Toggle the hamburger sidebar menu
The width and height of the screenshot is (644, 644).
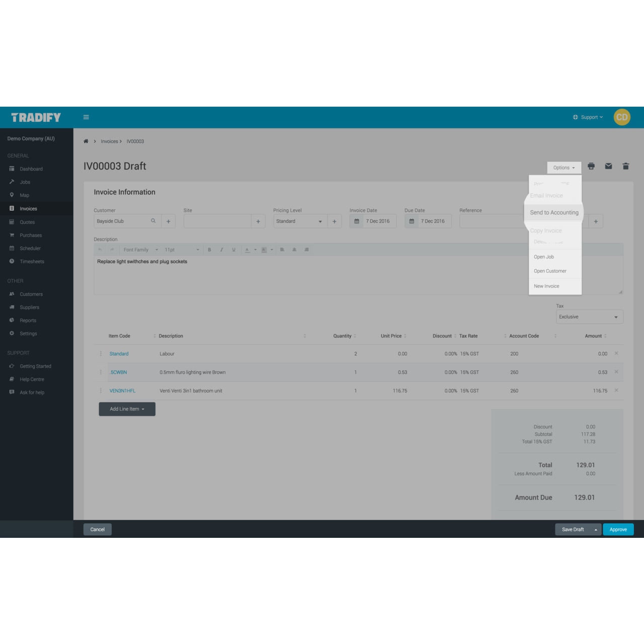[86, 117]
